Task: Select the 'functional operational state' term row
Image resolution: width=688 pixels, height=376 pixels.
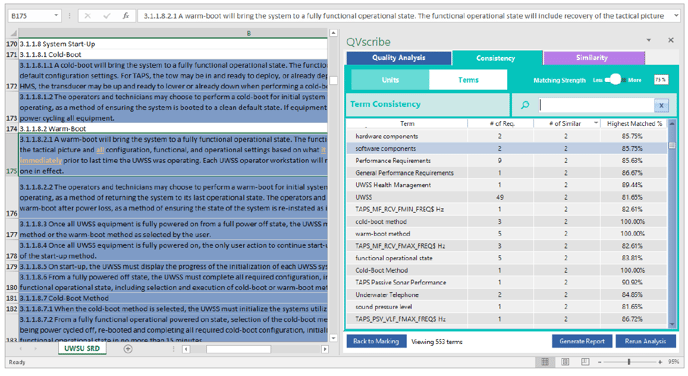Action: point(507,258)
